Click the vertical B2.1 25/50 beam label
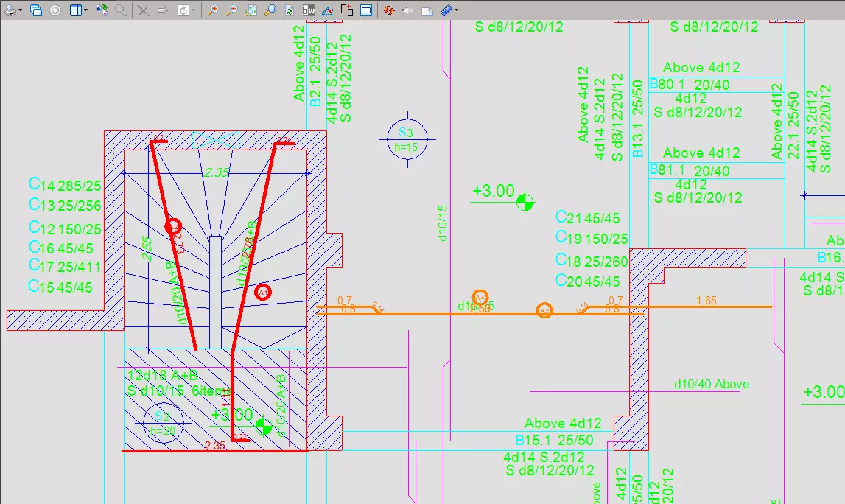 pos(315,71)
